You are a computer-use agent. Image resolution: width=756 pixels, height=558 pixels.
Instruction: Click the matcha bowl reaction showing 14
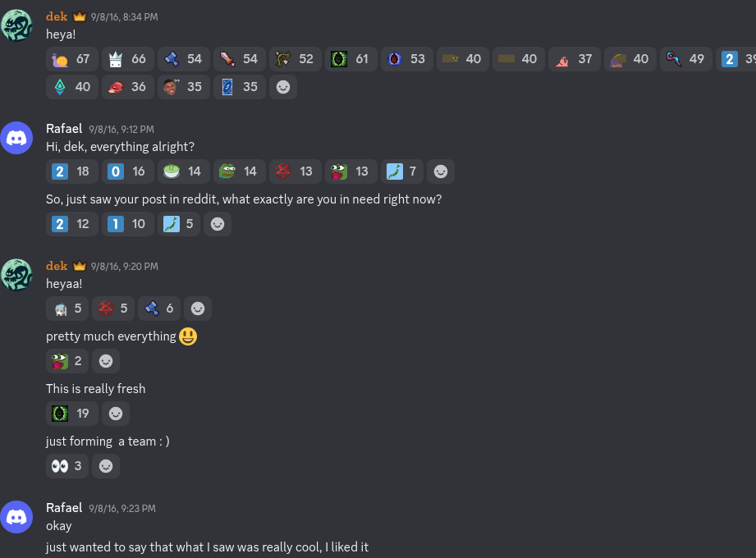pyautogui.click(x=184, y=172)
